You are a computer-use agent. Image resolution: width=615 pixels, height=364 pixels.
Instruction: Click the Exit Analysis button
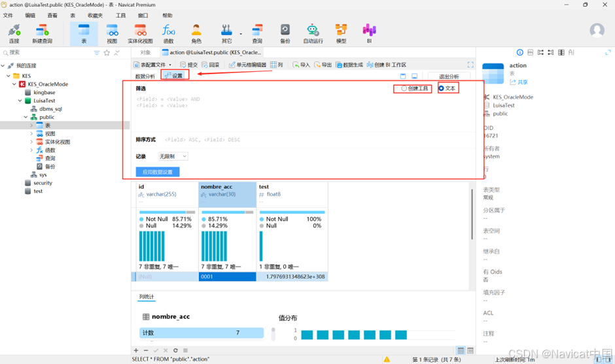click(449, 76)
